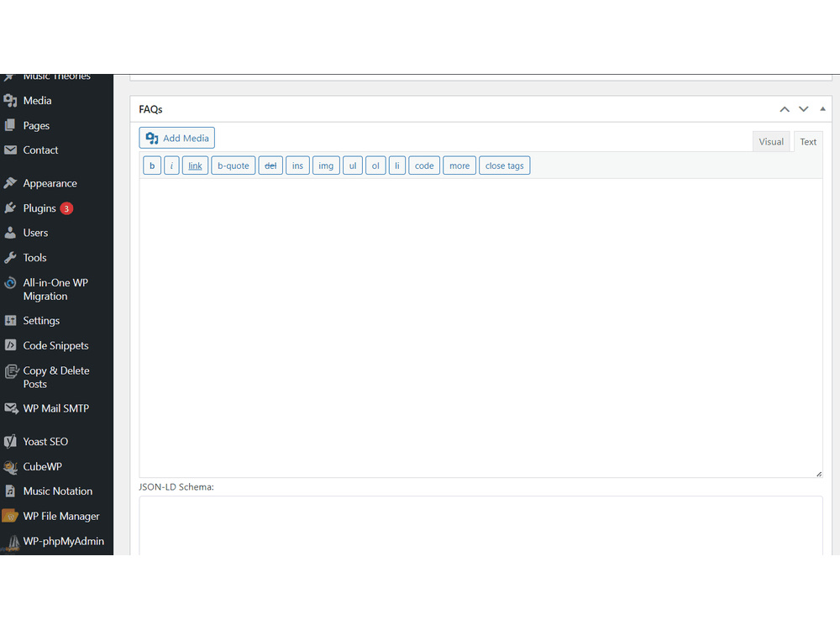This screenshot has height=630, width=840.
Task: Click the All-in-One WP Migration icon
Action: click(10, 283)
